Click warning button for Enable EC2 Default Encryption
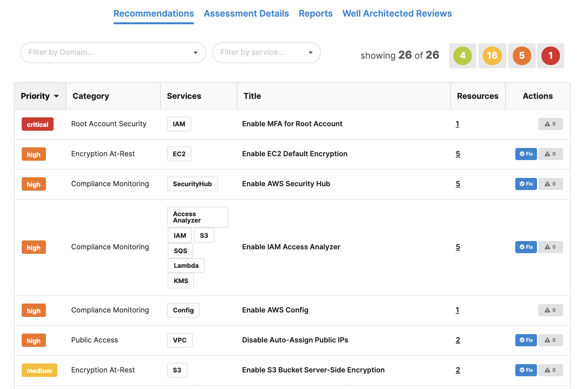Screen dimensions: 588x389 550,154
